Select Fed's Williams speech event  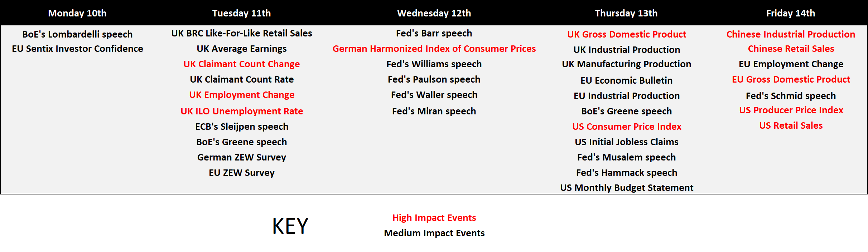point(434,64)
